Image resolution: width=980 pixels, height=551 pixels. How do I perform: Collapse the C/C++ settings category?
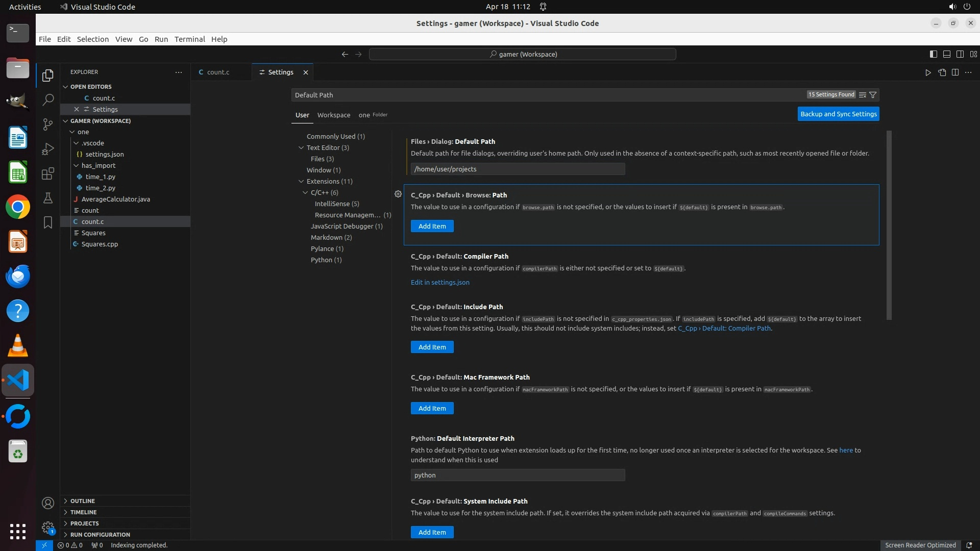tap(305, 193)
